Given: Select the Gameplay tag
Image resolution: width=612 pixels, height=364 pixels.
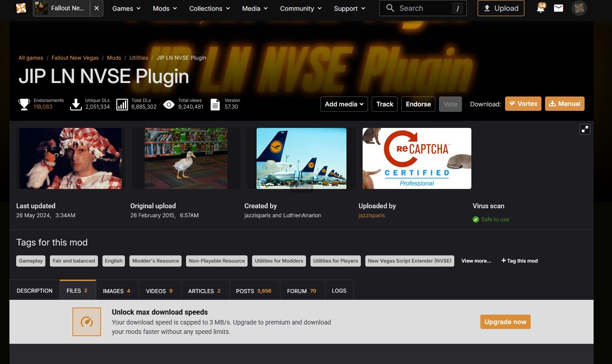Looking at the screenshot, I should (x=31, y=261).
